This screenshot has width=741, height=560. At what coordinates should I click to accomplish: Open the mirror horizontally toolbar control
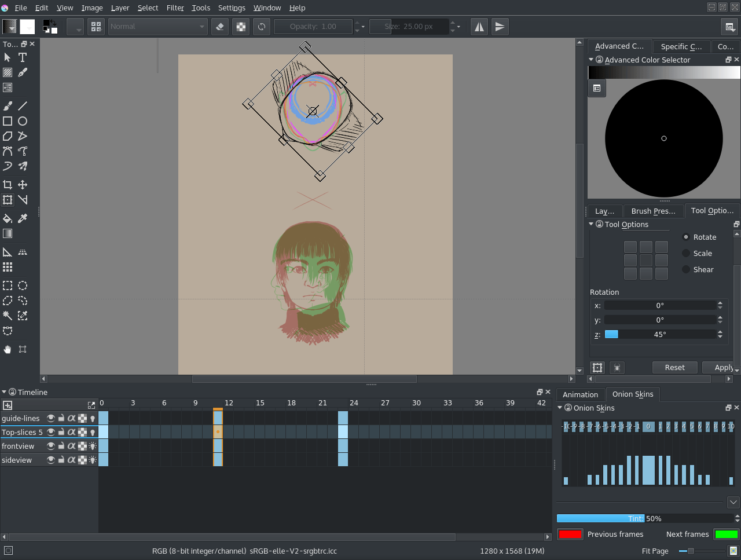click(x=479, y=26)
